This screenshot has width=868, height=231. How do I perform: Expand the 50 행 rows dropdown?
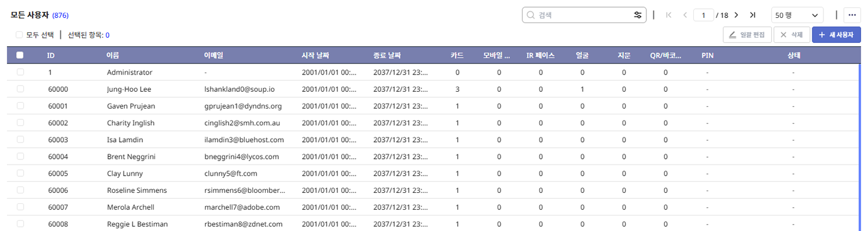(798, 15)
